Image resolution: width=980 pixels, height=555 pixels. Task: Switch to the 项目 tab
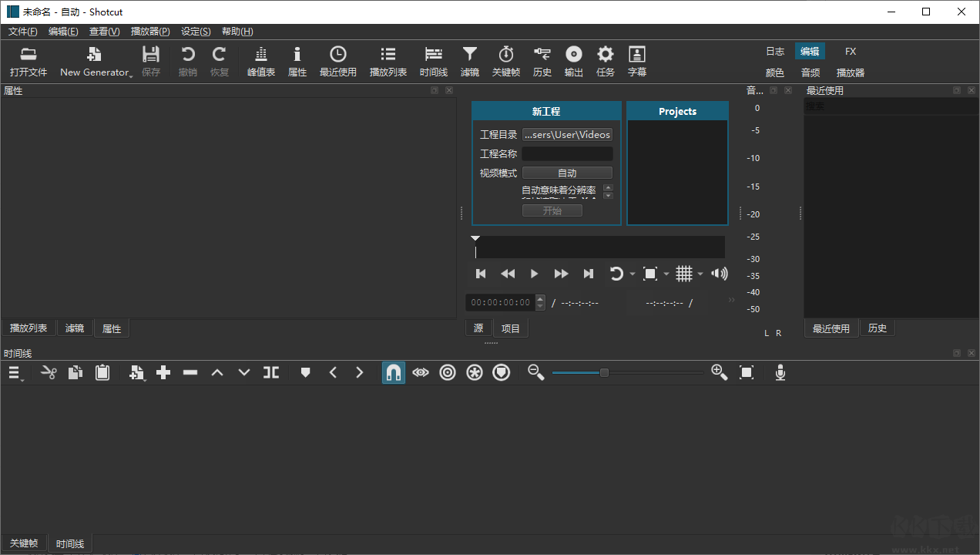click(x=510, y=328)
